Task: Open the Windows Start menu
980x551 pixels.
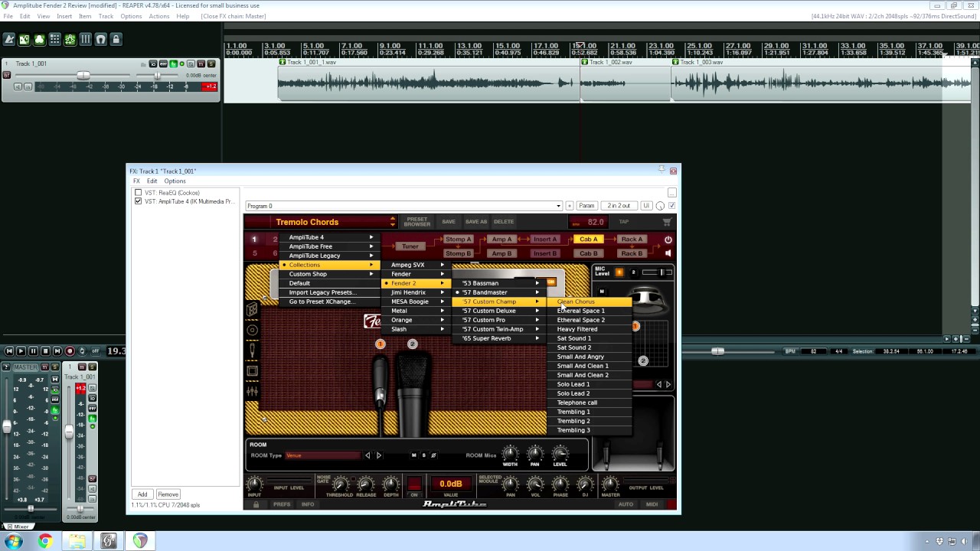Action: 13,541
